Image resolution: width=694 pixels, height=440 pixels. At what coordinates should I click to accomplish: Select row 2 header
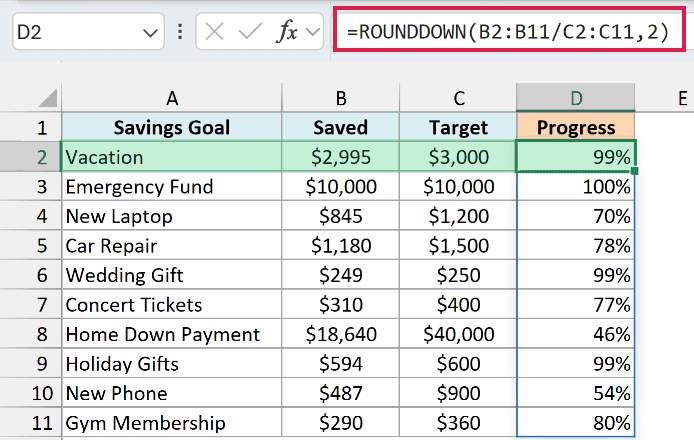(x=31, y=157)
